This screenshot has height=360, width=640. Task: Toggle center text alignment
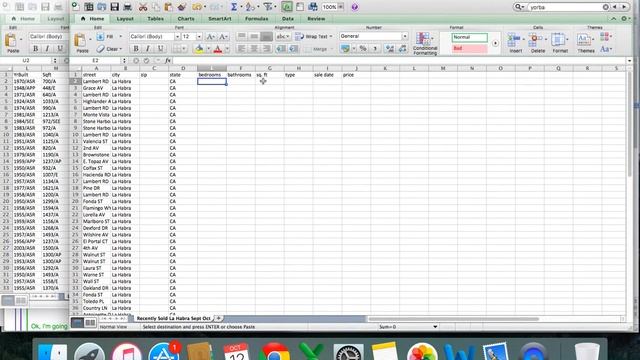tap(254, 49)
